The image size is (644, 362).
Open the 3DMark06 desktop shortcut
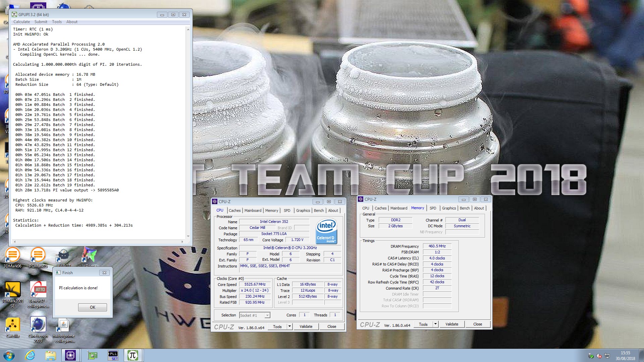click(12, 257)
